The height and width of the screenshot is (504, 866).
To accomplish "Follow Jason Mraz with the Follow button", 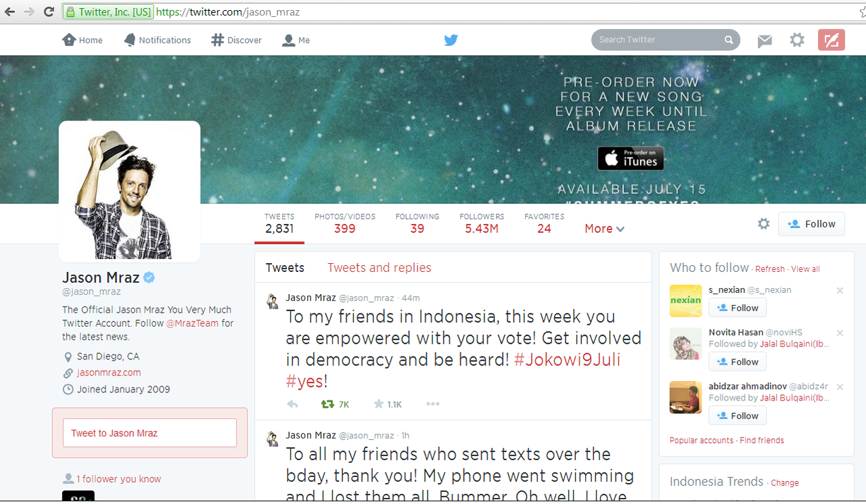I will click(811, 224).
